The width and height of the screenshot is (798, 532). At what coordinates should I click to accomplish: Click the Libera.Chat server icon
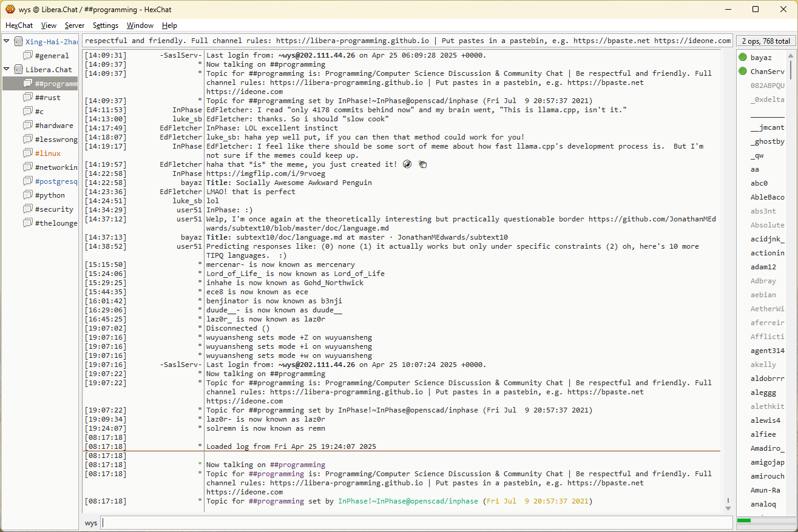[18, 70]
